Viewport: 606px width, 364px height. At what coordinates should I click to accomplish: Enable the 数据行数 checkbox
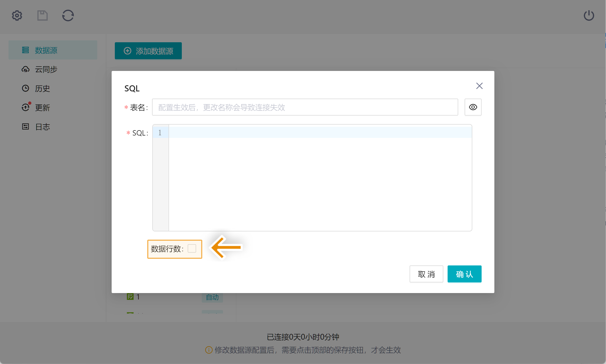192,248
